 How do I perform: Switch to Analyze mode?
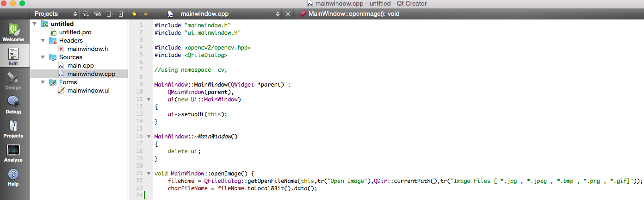click(13, 153)
